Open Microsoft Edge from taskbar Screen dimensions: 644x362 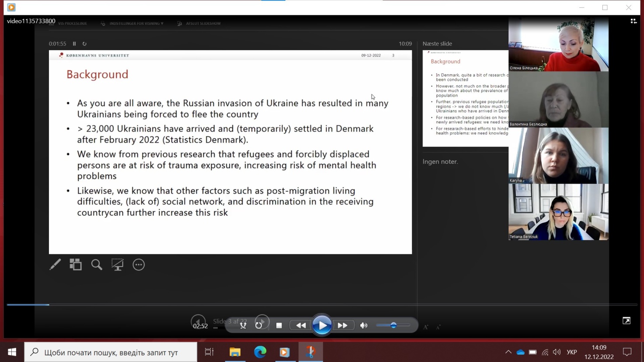[x=260, y=352]
